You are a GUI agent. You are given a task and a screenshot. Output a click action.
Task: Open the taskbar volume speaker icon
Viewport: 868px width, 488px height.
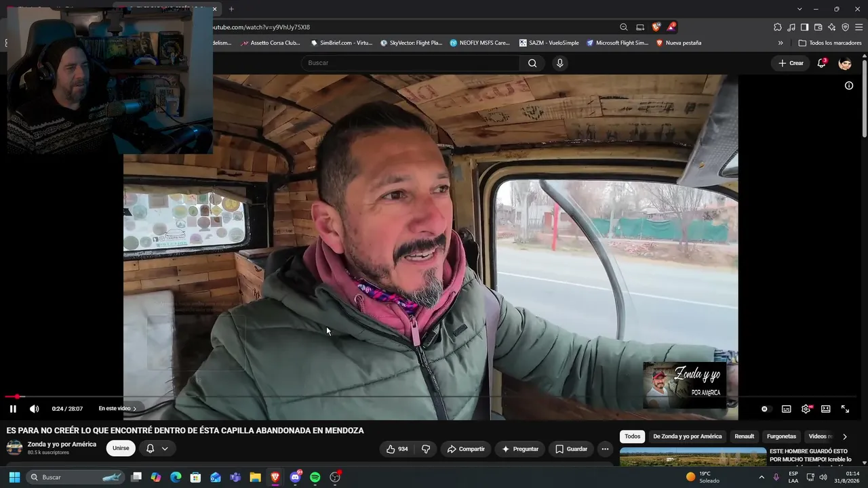click(823, 477)
